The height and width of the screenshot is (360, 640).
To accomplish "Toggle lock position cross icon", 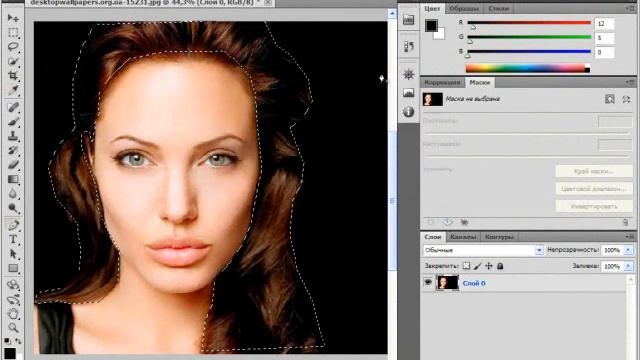I will tap(489, 266).
